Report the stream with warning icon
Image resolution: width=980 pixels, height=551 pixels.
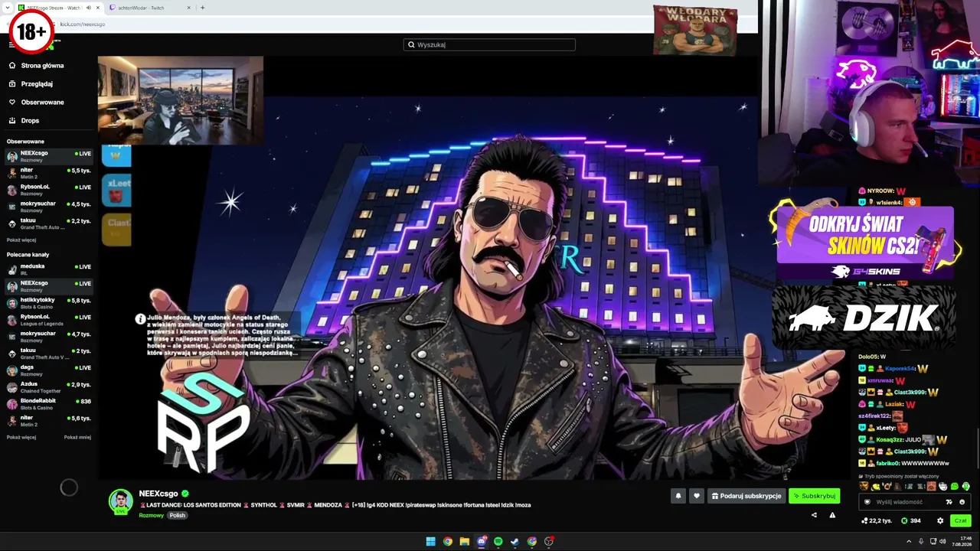pyautogui.click(x=832, y=515)
